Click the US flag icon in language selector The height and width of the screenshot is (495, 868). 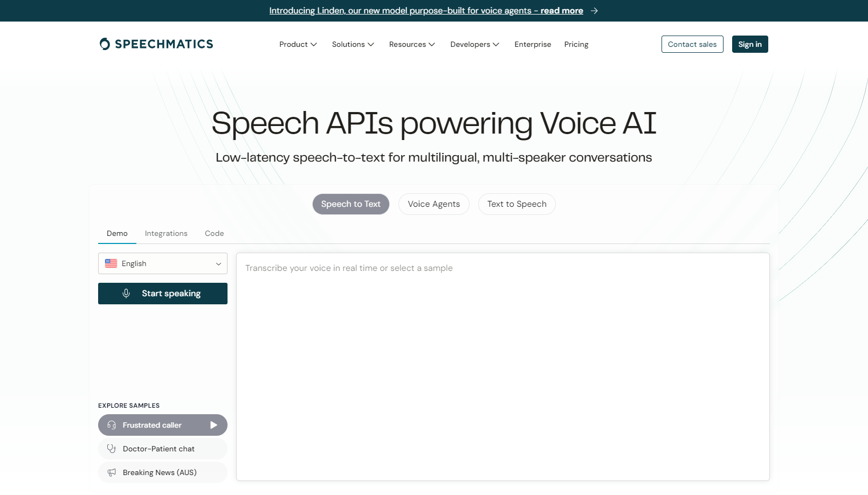tap(111, 263)
